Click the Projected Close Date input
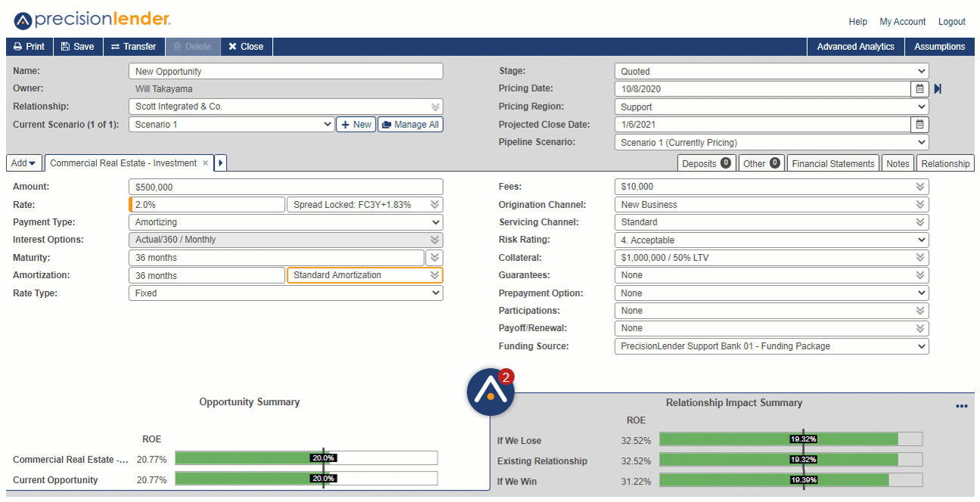The image size is (980, 502). pos(762,125)
